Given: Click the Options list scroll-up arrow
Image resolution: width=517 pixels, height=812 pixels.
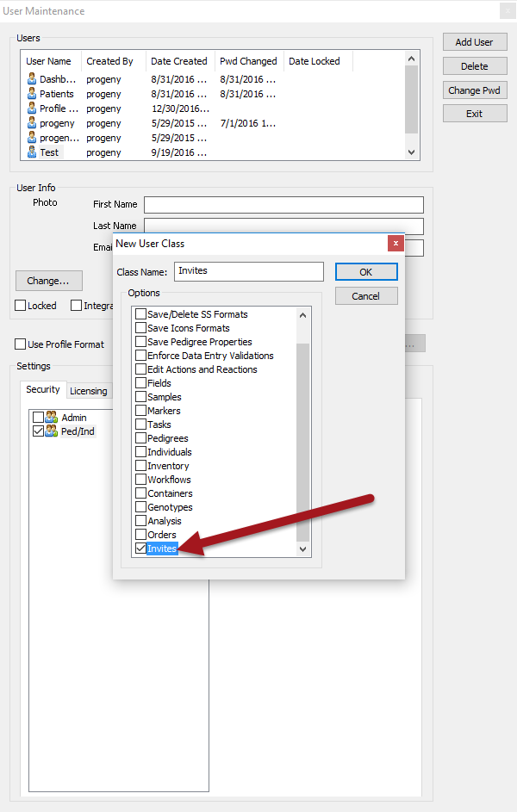Looking at the screenshot, I should pyautogui.click(x=303, y=315).
